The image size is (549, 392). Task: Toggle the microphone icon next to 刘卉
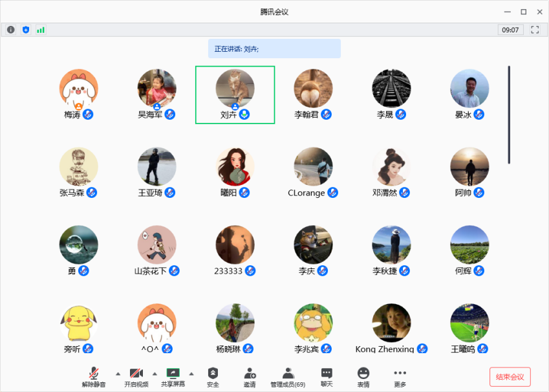tap(244, 114)
